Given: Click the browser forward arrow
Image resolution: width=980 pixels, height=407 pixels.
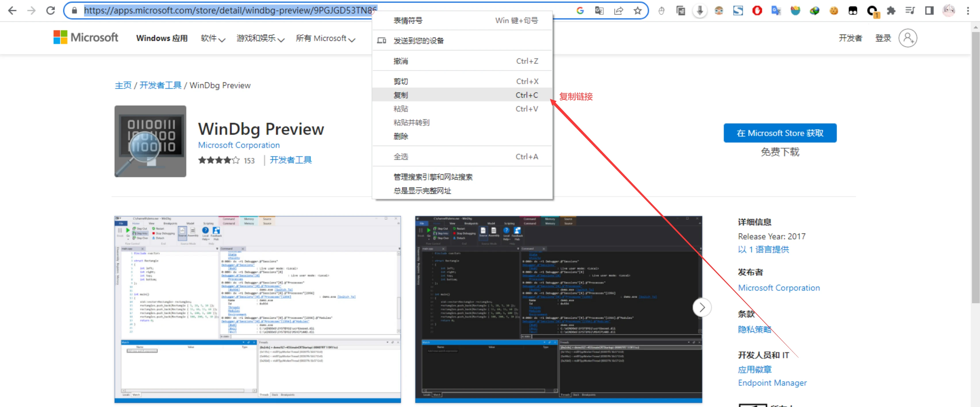Looking at the screenshot, I should pos(32,11).
